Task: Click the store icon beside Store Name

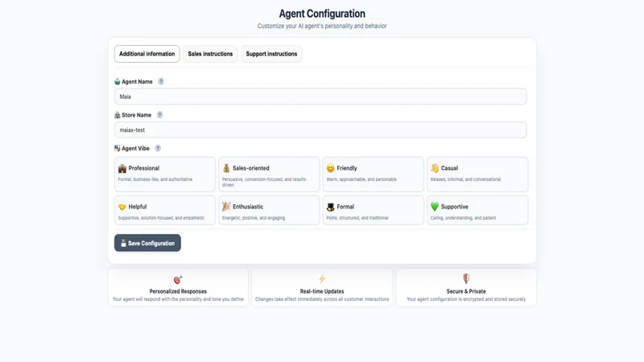Action: click(118, 115)
